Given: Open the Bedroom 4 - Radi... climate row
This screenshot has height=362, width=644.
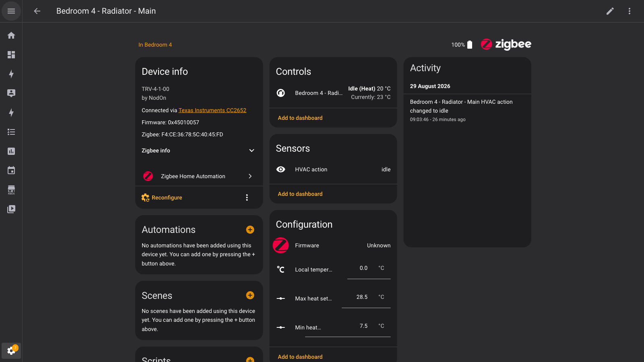Looking at the screenshot, I should [333, 93].
